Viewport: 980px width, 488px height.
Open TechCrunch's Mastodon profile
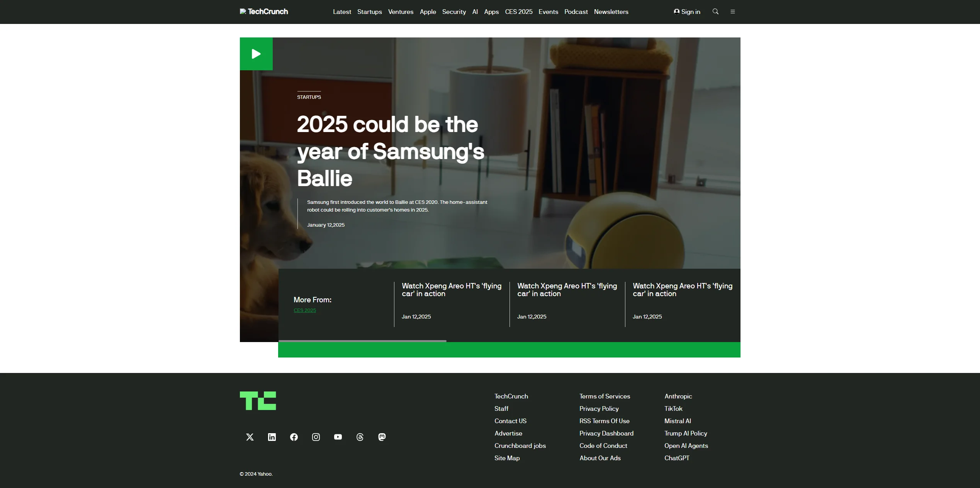click(382, 437)
